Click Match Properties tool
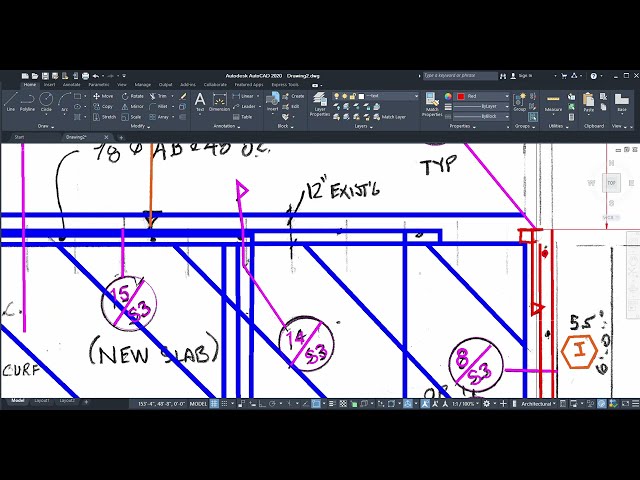This screenshot has height=480, width=640. tap(432, 104)
